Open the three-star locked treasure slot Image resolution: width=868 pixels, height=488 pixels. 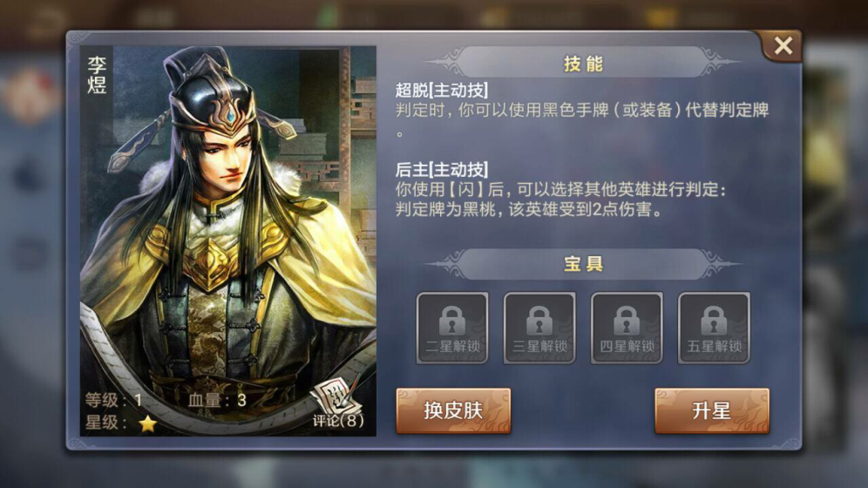[x=539, y=329]
